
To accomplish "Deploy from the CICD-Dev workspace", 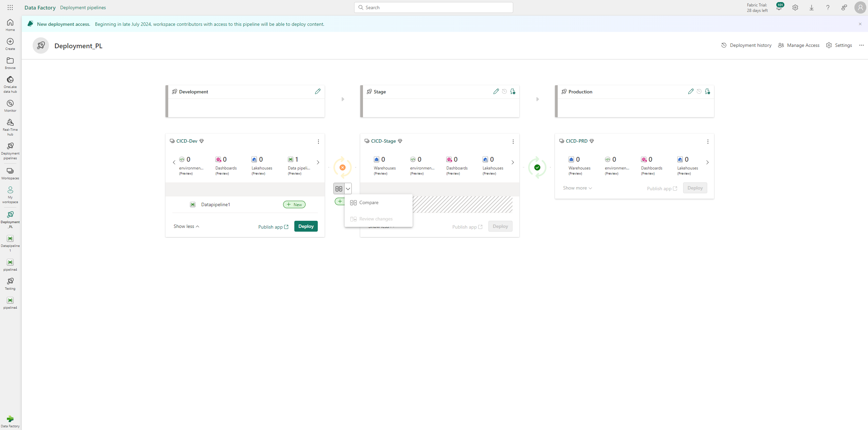I will point(306,226).
